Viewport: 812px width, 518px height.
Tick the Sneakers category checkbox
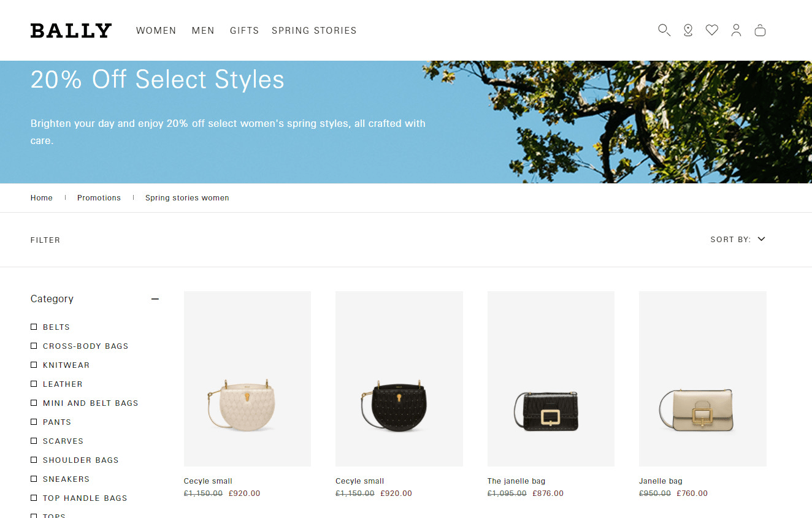[34, 479]
